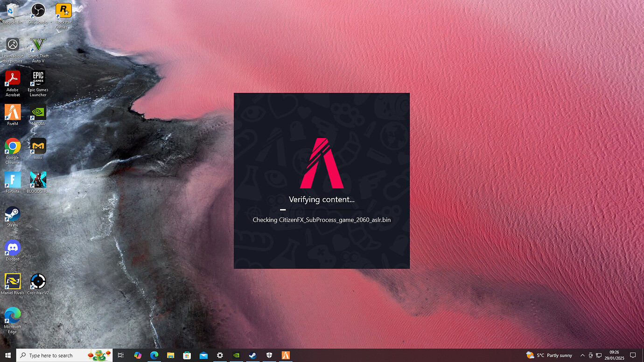Viewport: 644px width, 362px height.
Task: Open Windows Security shield in taskbar
Action: pos(269,355)
